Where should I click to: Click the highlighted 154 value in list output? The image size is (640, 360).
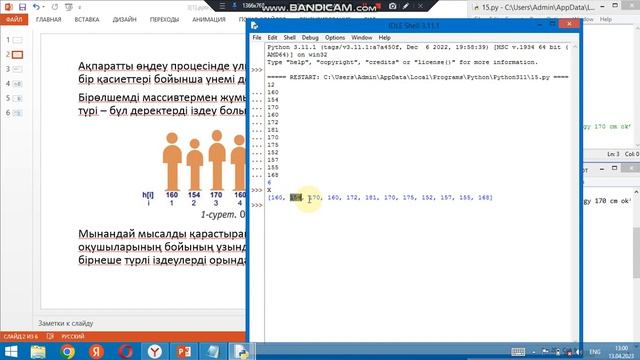[296, 198]
